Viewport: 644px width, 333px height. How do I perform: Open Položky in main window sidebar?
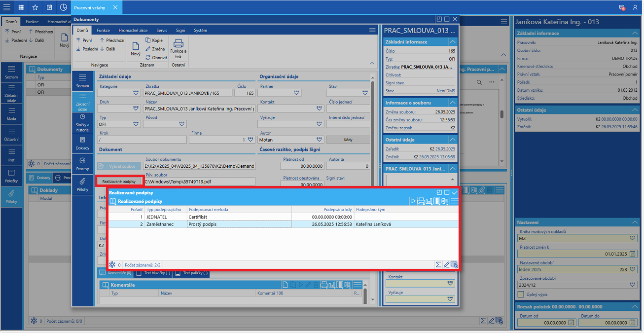pos(11,177)
